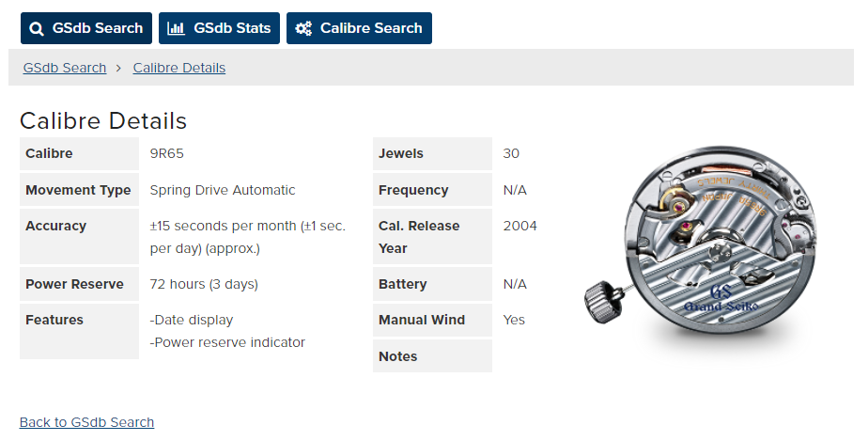Select the Calibre Details breadcrumb link
Image resolution: width=868 pixels, height=441 pixels.
click(x=179, y=68)
